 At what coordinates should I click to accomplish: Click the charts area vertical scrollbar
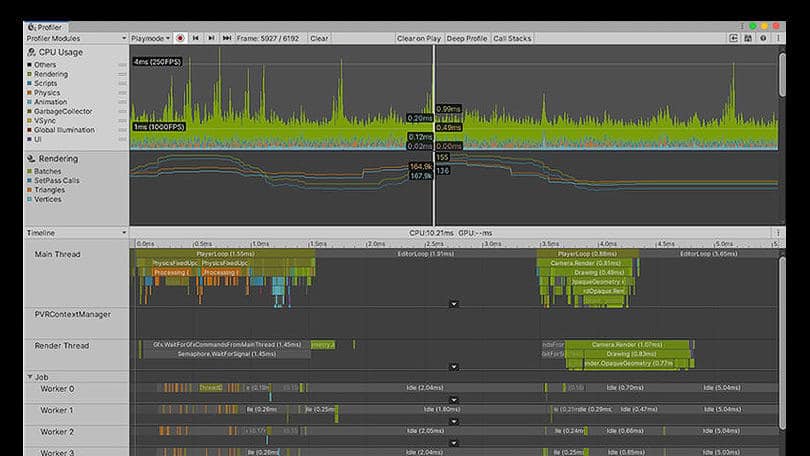click(x=782, y=74)
